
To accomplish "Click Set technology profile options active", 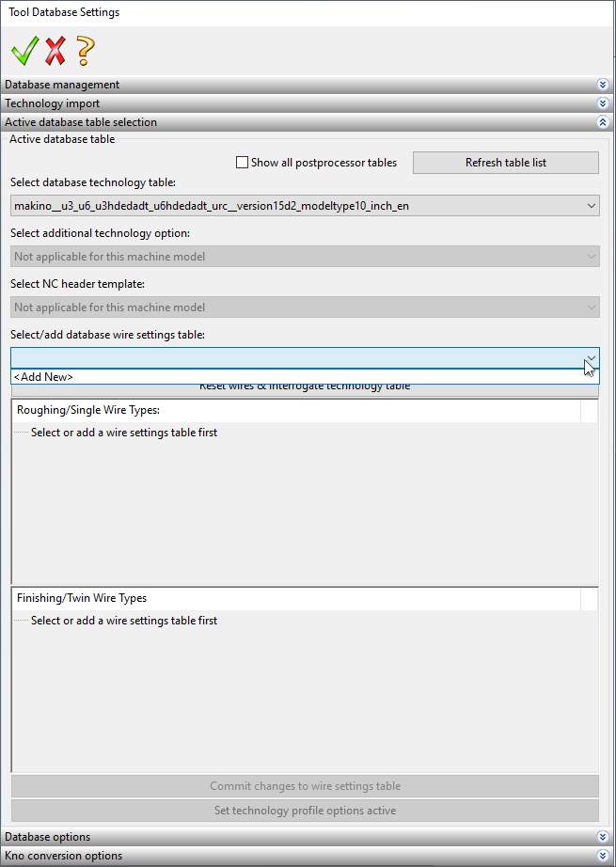I will [x=305, y=811].
